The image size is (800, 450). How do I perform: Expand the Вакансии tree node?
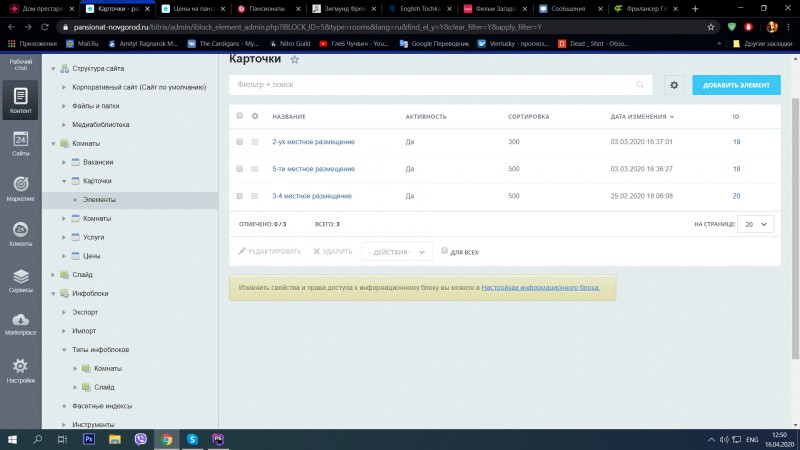[64, 162]
